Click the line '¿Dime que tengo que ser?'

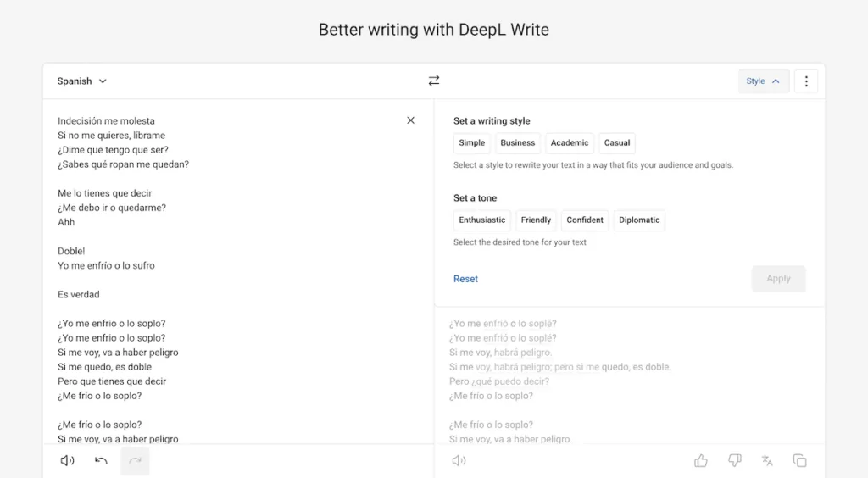pos(113,149)
